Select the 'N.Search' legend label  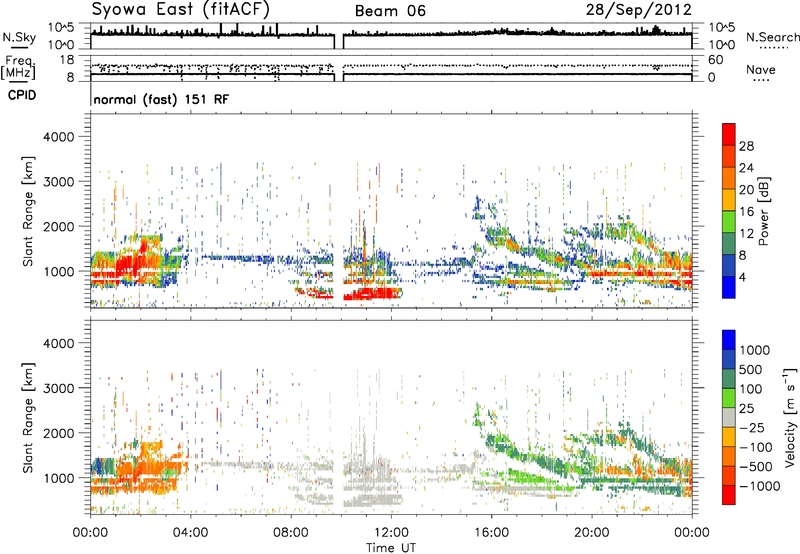(772, 37)
